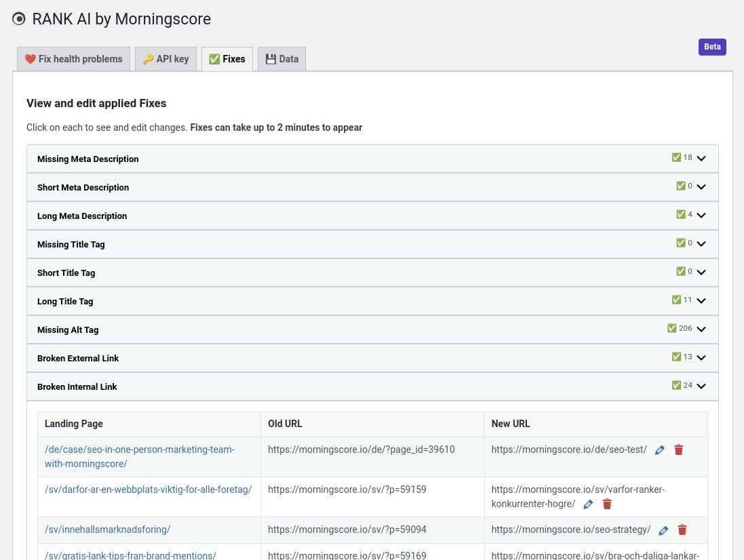
Task: Click the pencil icon beside varfor-ranker-konkurrenter-hogre URL
Action: click(x=588, y=504)
